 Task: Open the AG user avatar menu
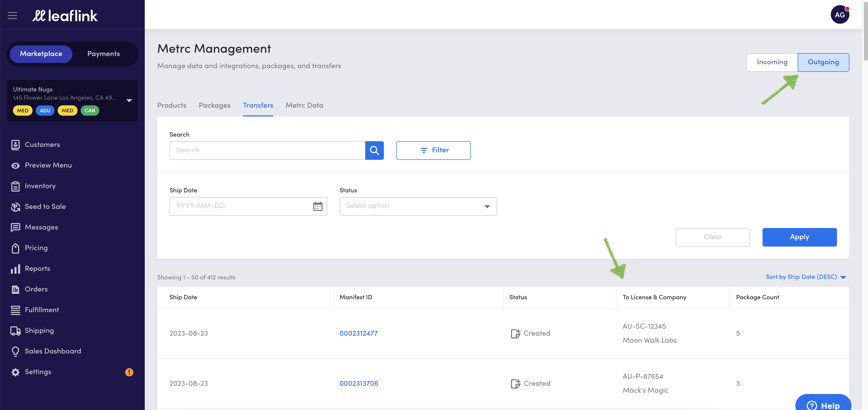(840, 14)
